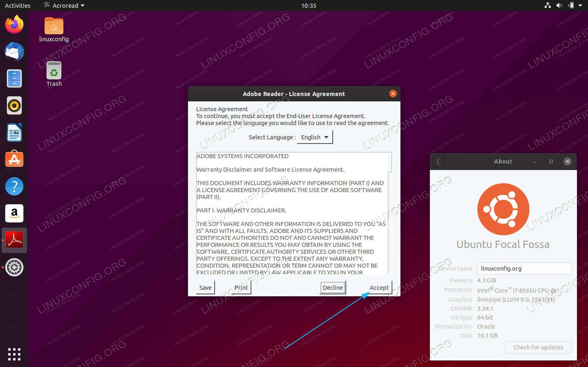Open the system menu arrow in top bar
This screenshot has width=588, height=367.
pos(580,5)
